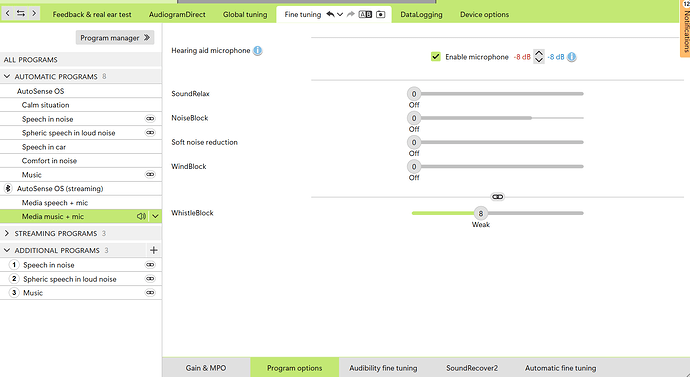
Task: Open the Audibility fine tuning tab
Action: (383, 368)
